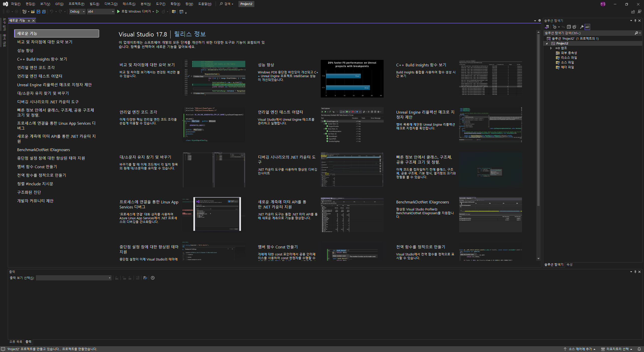Collapse all in Solution Explorer toolbar
The image size is (644, 352).
pos(569,27)
